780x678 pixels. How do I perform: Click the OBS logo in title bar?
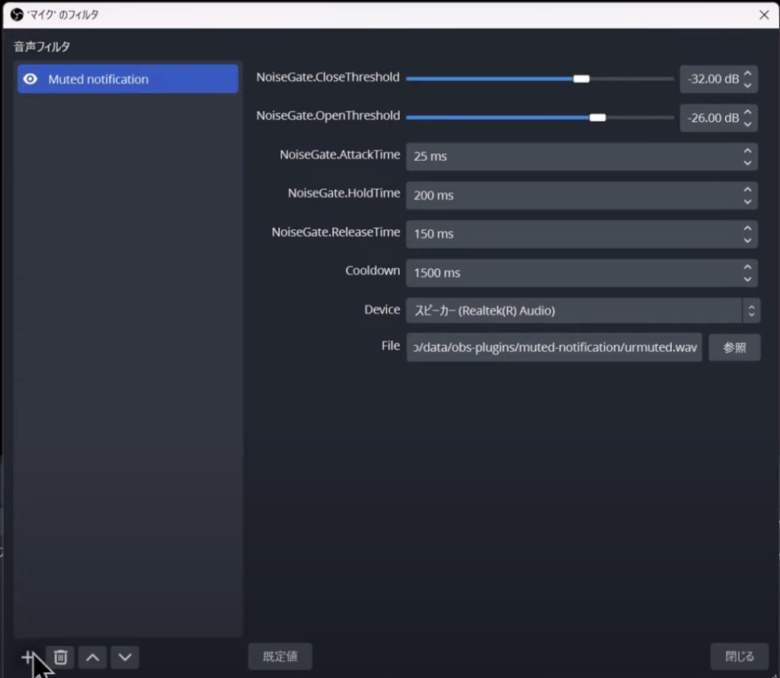pyautogui.click(x=17, y=15)
